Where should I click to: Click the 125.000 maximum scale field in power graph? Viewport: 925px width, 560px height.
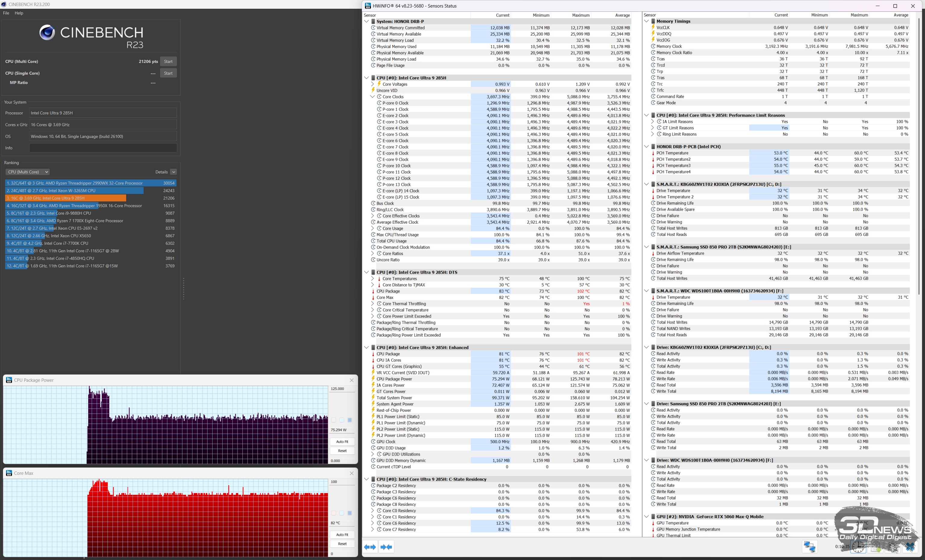(x=342, y=389)
